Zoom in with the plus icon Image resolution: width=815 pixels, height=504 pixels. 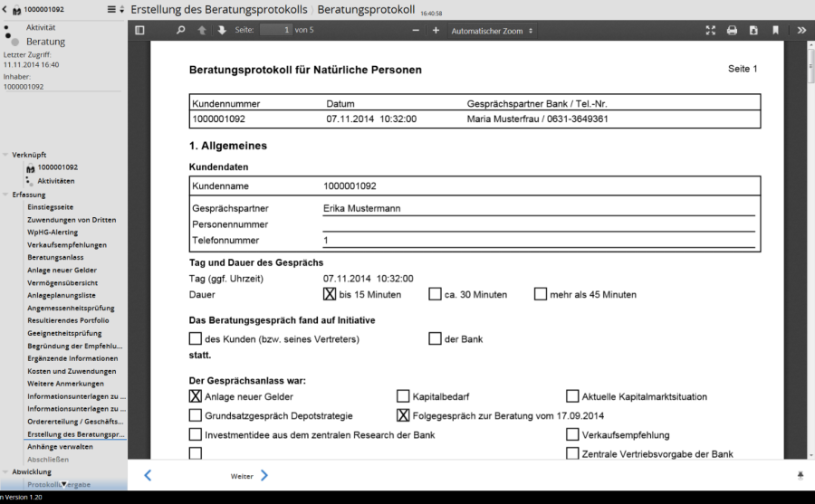point(436,30)
